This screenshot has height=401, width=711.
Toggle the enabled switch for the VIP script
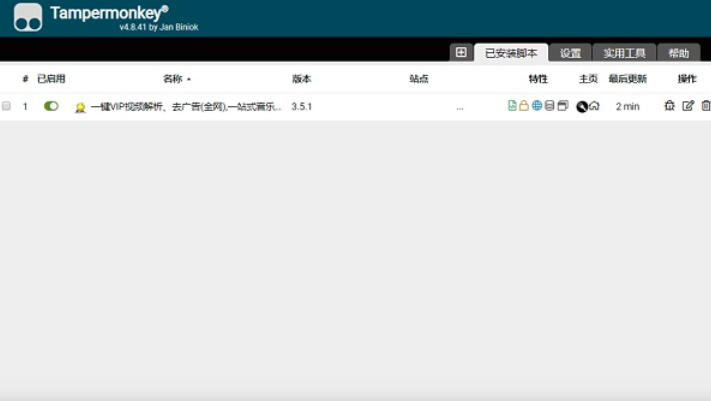51,106
